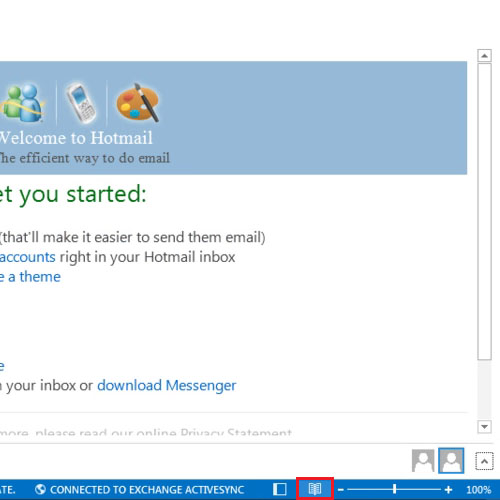Viewport: 500px width, 500px height.
Task: Switch to Reading view in status bar
Action: [x=315, y=489]
